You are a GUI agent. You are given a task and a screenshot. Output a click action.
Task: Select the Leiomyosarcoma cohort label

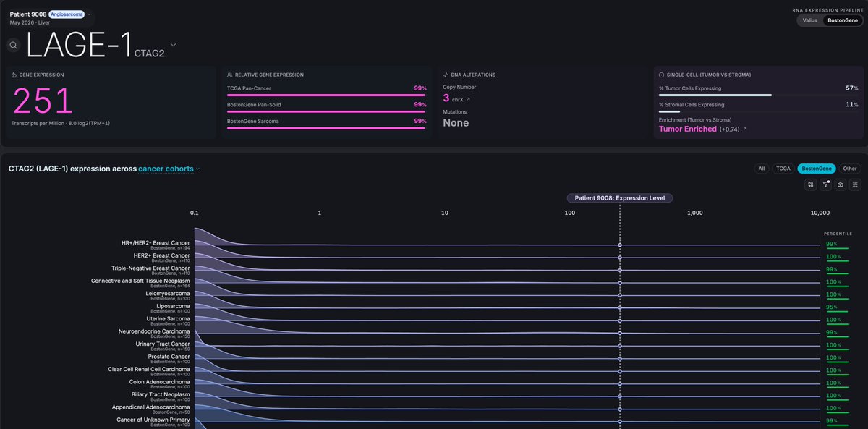168,294
